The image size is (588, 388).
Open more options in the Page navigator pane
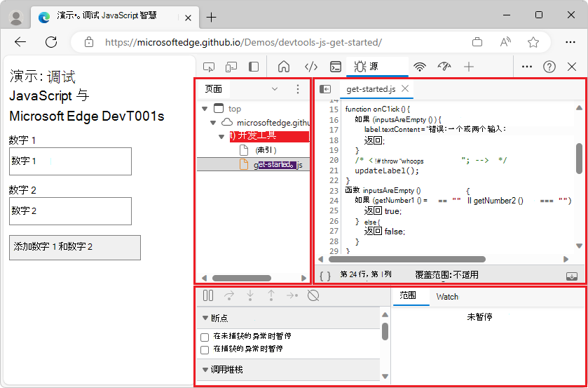point(298,89)
